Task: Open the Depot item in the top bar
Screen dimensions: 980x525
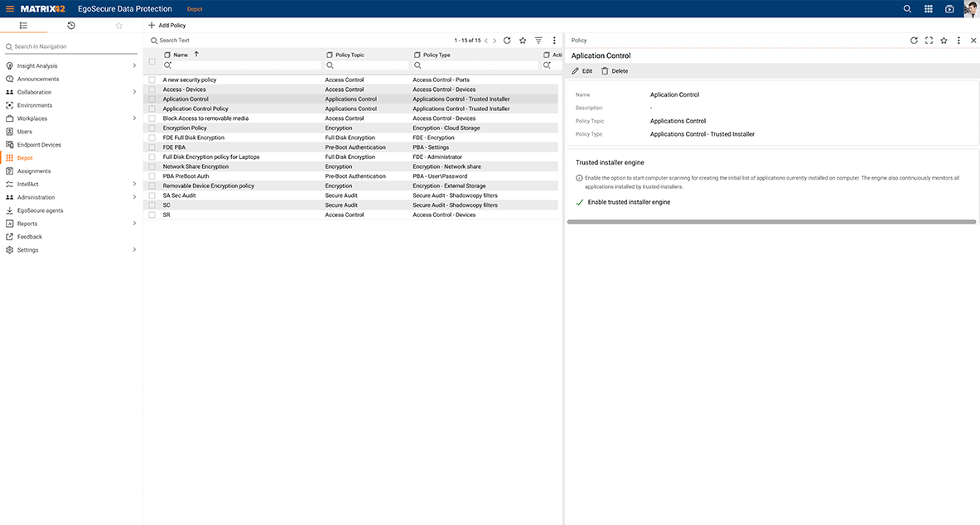Action: [x=194, y=8]
